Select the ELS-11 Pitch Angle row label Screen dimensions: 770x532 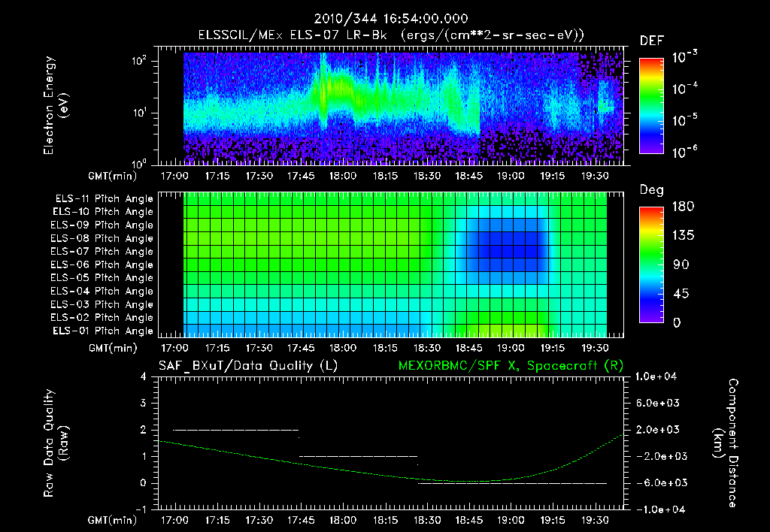[x=104, y=199]
